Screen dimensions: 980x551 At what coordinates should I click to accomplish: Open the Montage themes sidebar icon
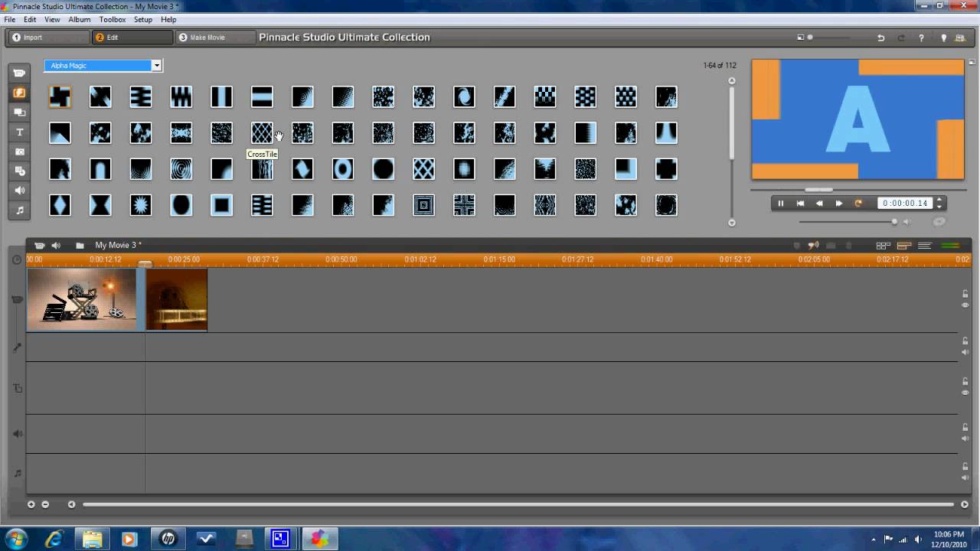[x=19, y=112]
